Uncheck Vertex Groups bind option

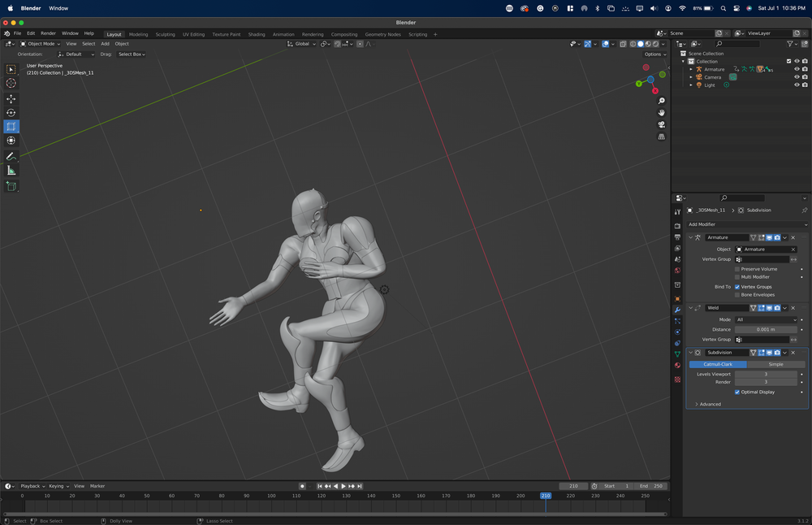pyautogui.click(x=737, y=287)
